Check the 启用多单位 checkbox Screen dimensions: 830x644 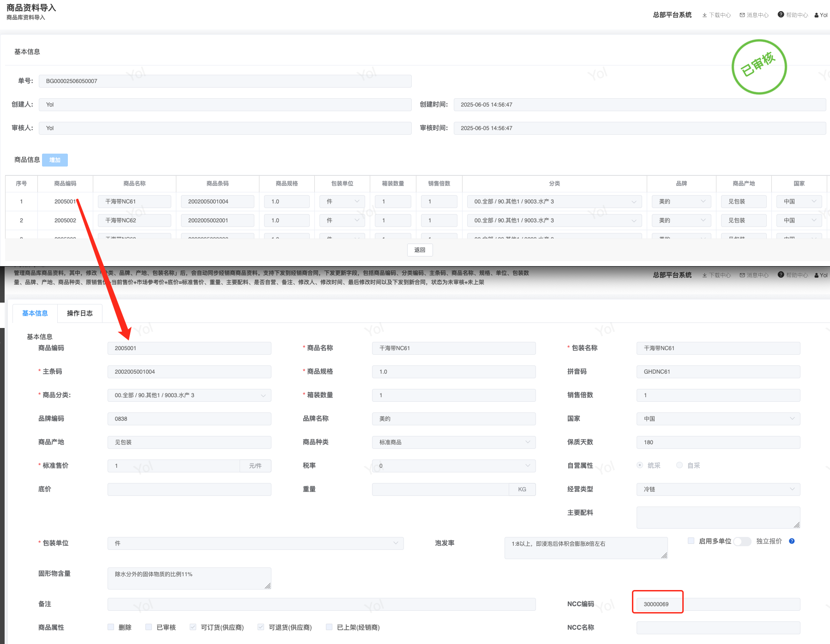(691, 541)
